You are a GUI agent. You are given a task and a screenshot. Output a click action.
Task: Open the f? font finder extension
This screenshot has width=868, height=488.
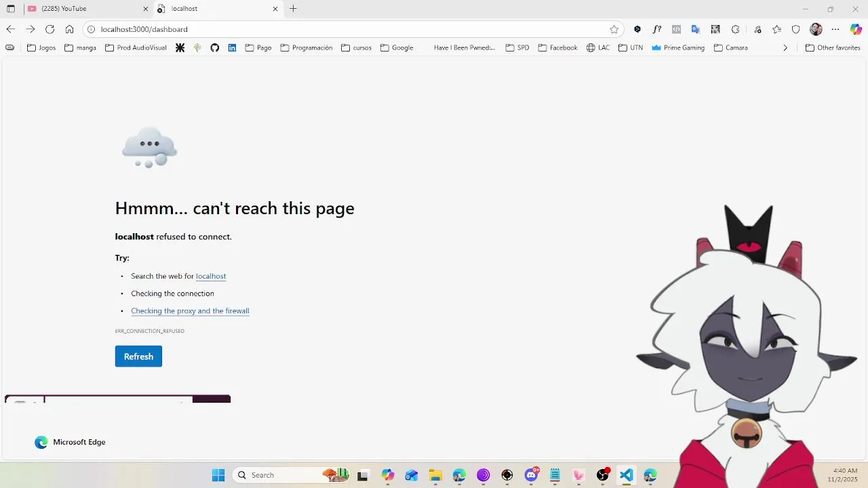657,29
